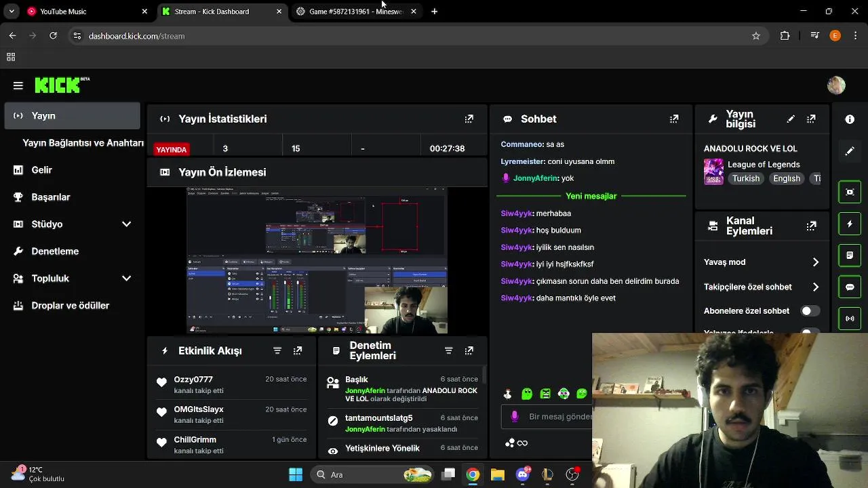Toggle the broadcast signal icon in right rail

tap(850, 319)
